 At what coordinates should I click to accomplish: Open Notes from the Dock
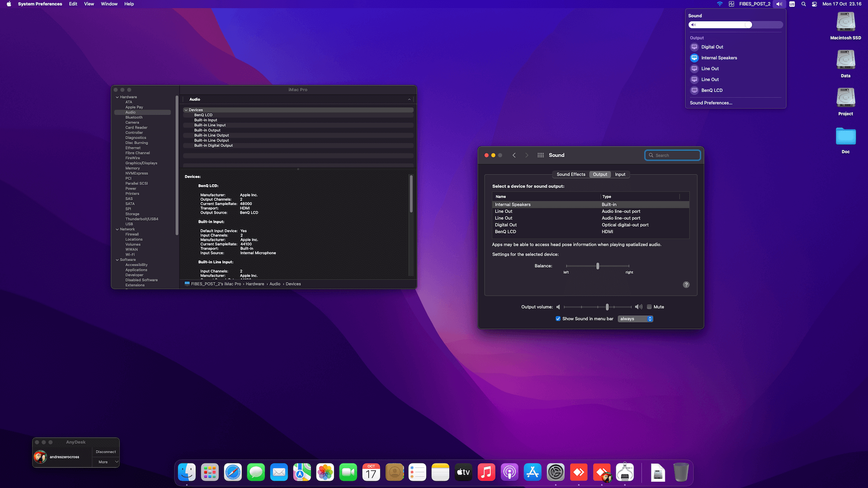click(440, 473)
